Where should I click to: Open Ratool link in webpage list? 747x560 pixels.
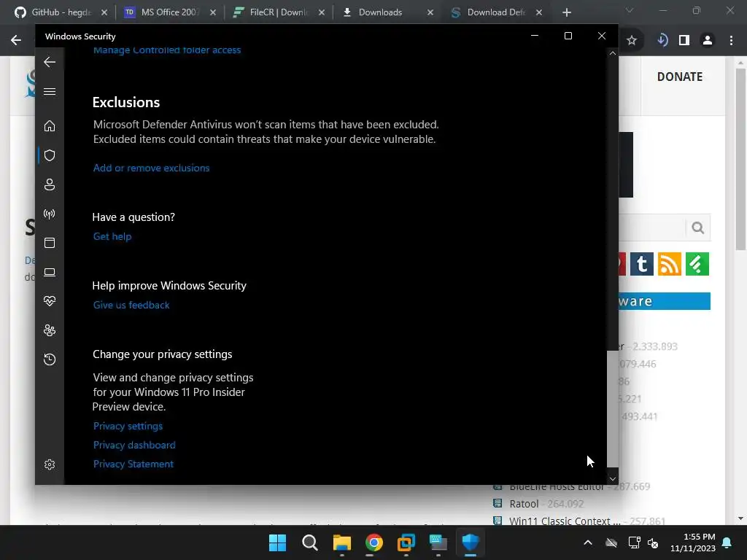pos(524,504)
